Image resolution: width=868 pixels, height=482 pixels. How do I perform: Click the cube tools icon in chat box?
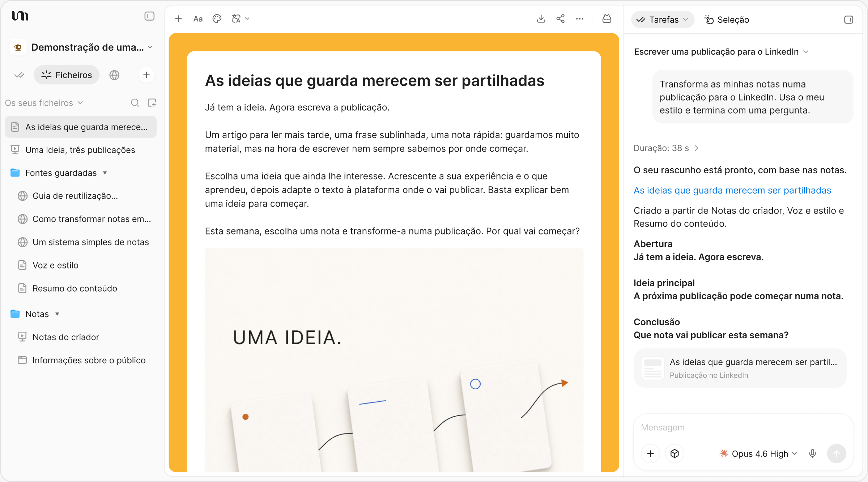click(x=675, y=453)
